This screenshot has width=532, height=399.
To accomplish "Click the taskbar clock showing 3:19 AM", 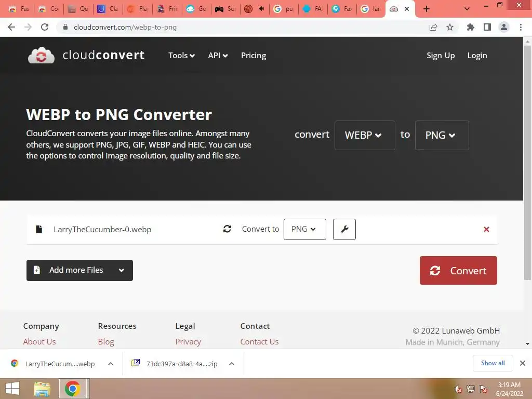I will coord(509,389).
